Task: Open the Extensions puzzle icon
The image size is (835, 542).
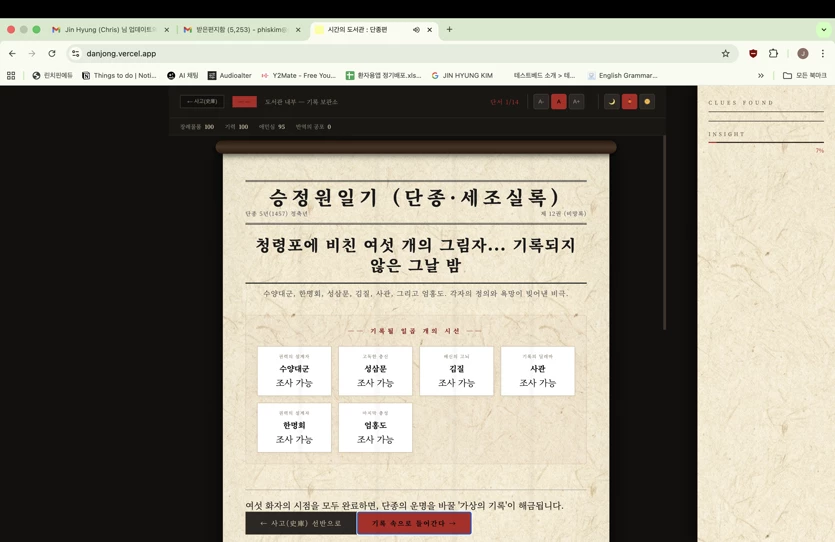Action: click(773, 53)
